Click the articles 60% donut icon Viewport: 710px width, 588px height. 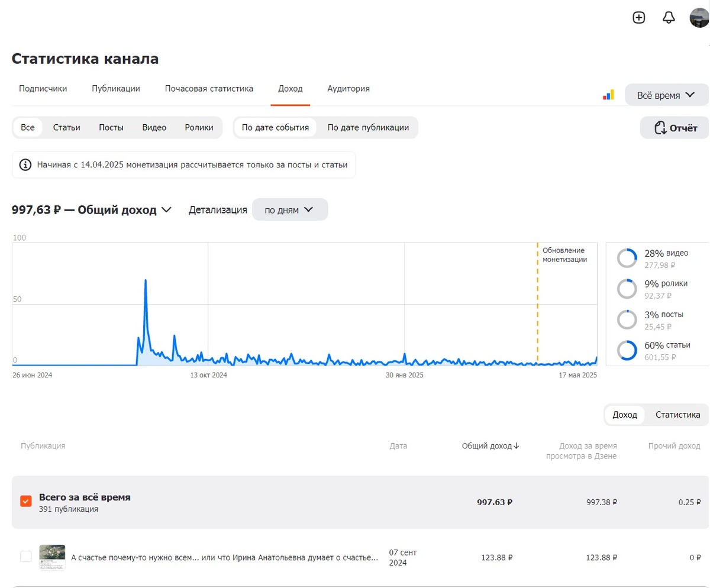pos(627,350)
